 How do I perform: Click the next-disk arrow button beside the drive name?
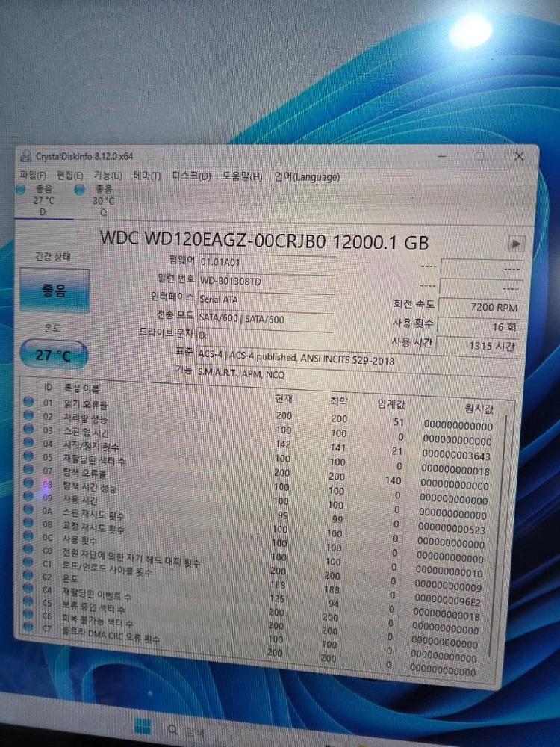tap(514, 244)
